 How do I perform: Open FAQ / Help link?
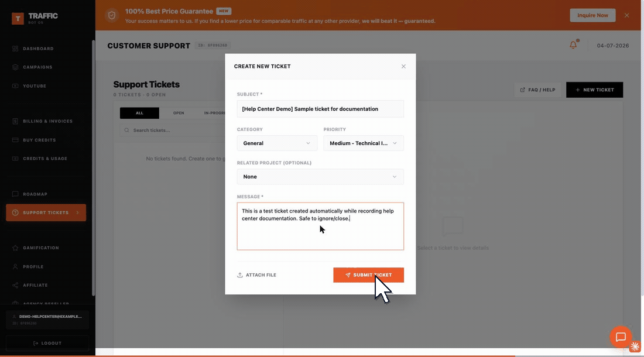537,90
